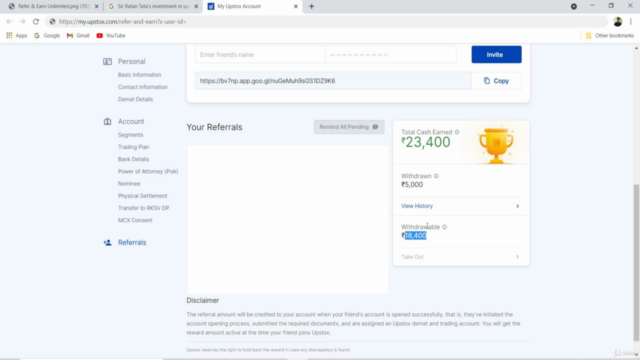This screenshot has height=360, width=640.
Task: Click the Personal section icon
Action: point(107,62)
